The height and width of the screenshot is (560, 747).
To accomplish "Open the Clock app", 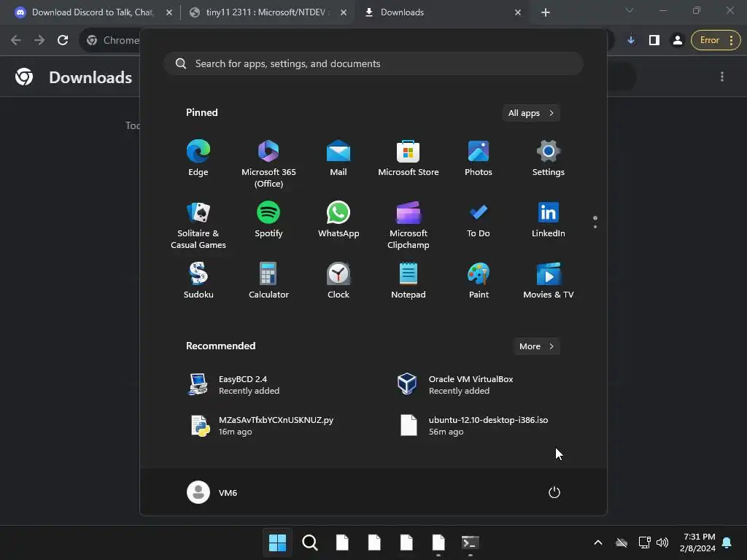I will [x=338, y=281].
